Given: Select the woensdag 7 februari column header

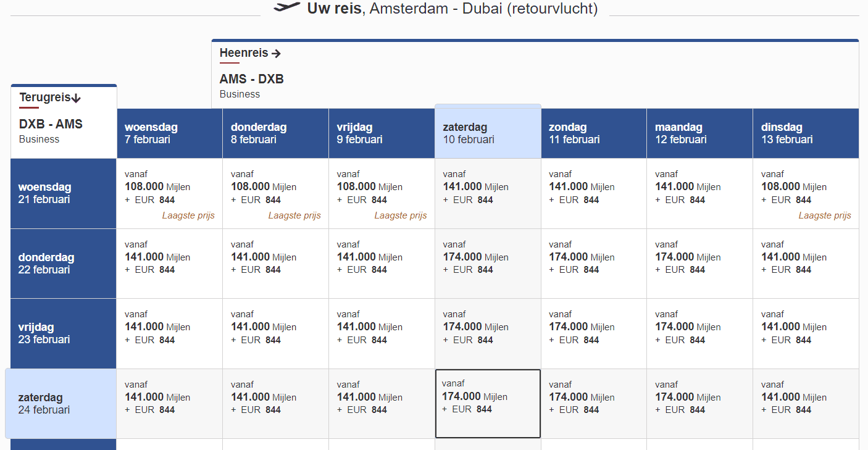Looking at the screenshot, I should [169, 133].
